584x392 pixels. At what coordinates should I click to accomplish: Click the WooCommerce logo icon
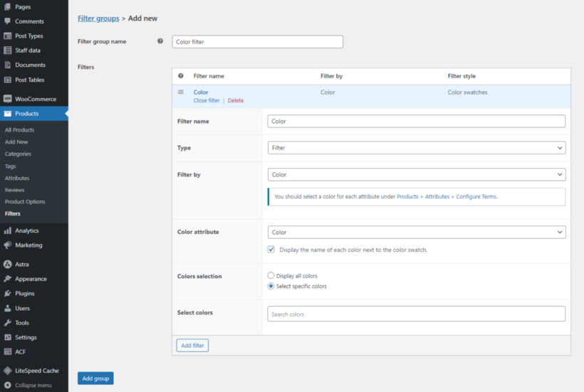(7, 99)
